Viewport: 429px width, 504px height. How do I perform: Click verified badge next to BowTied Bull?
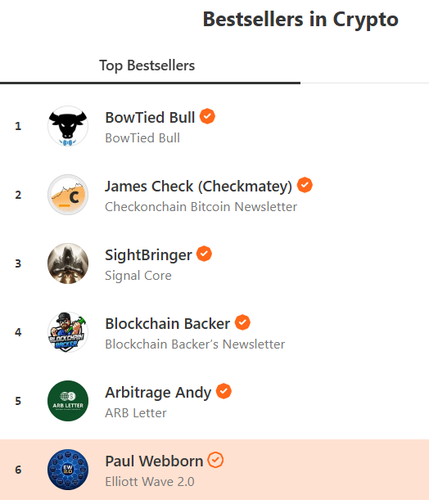coord(207,116)
